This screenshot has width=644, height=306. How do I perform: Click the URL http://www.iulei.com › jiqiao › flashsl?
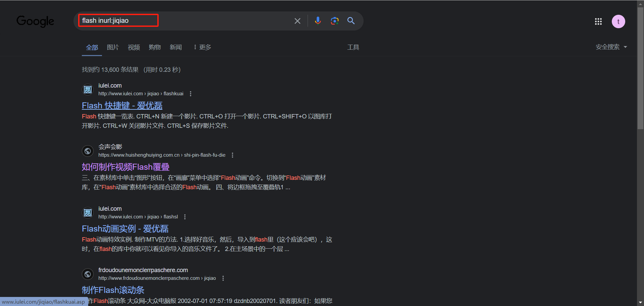(138, 217)
